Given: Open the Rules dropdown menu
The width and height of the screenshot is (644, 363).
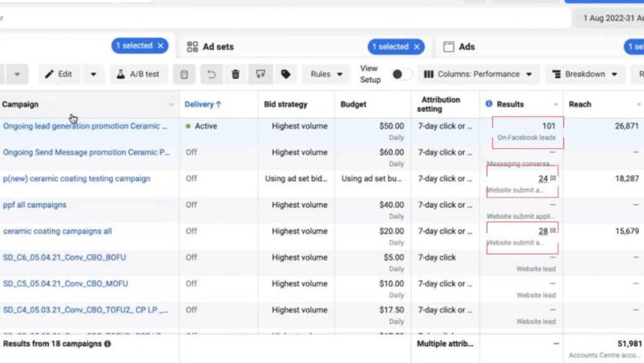Looking at the screenshot, I should (326, 74).
